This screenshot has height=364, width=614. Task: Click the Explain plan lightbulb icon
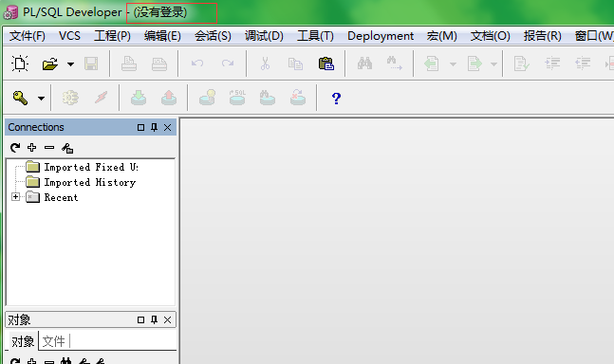207,98
